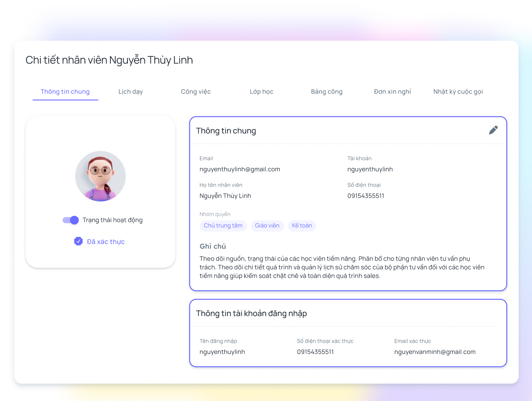Viewport: 532px width, 401px height.
Task: Click the Giáo viên role tag
Action: tap(267, 226)
